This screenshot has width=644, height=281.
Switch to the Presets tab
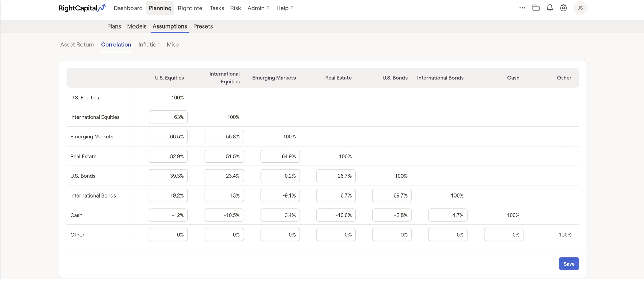click(x=203, y=26)
